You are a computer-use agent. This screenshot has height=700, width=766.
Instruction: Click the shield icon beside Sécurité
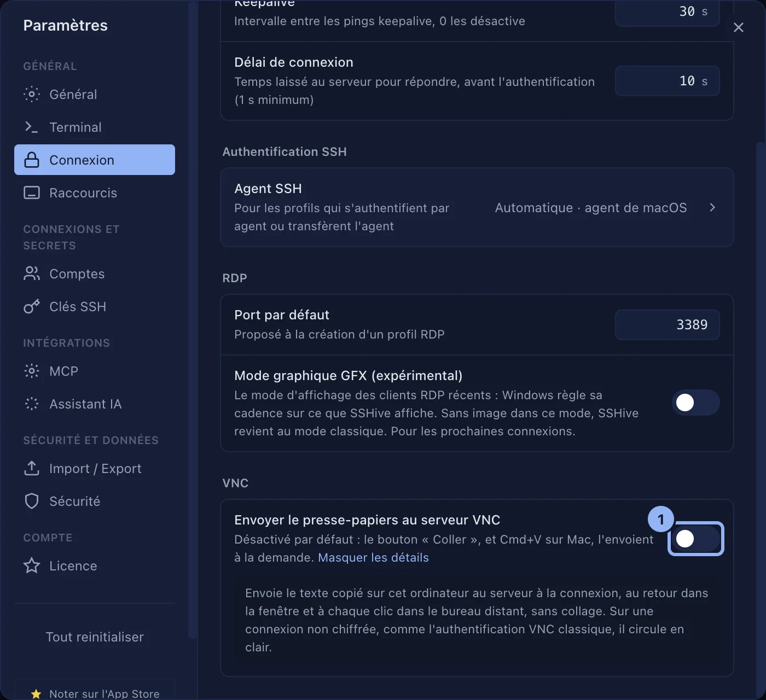[32, 501]
